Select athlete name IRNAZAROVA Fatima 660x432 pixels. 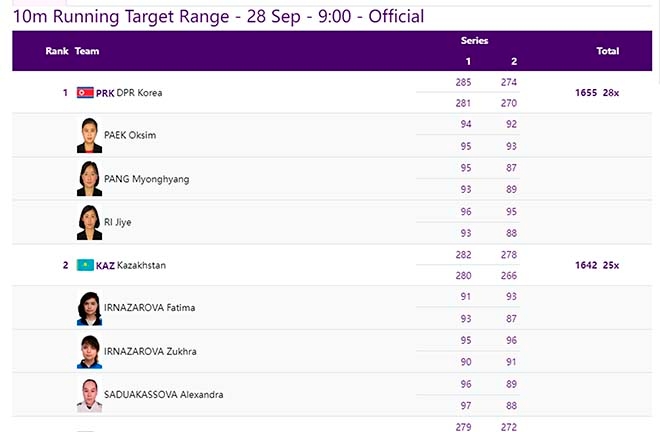tap(150, 308)
